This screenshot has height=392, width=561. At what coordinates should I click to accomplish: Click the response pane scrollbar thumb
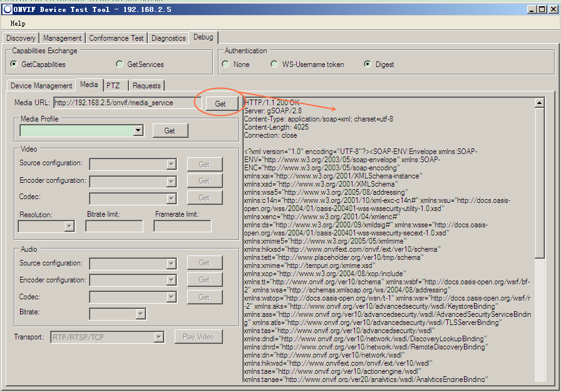[539, 183]
